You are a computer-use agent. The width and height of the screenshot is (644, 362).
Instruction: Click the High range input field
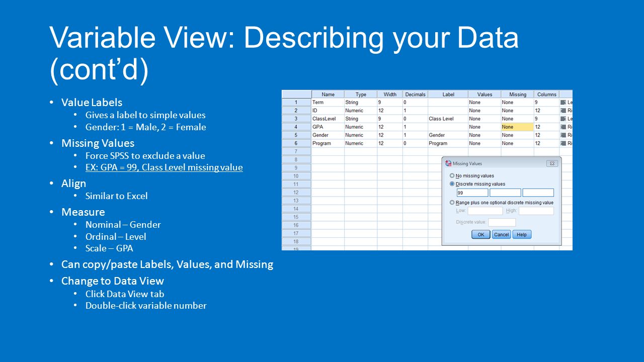pyautogui.click(x=536, y=211)
